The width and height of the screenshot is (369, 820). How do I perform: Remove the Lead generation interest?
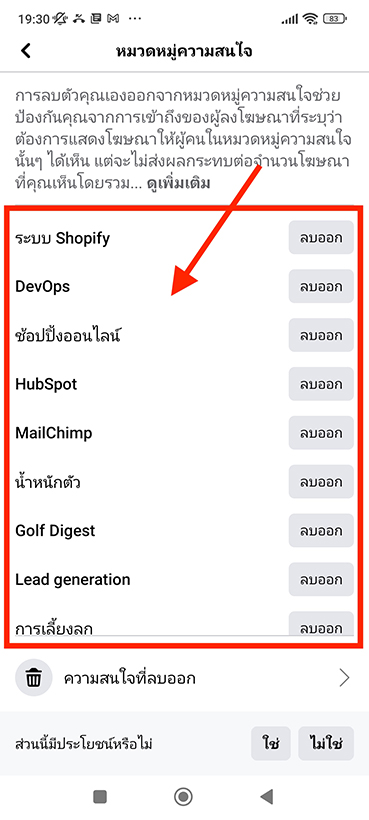click(321, 579)
